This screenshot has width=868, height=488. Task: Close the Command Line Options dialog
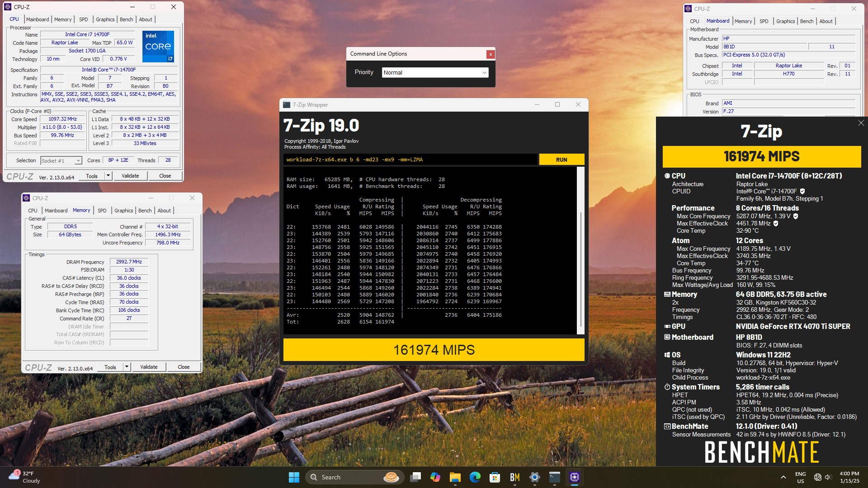pos(490,54)
